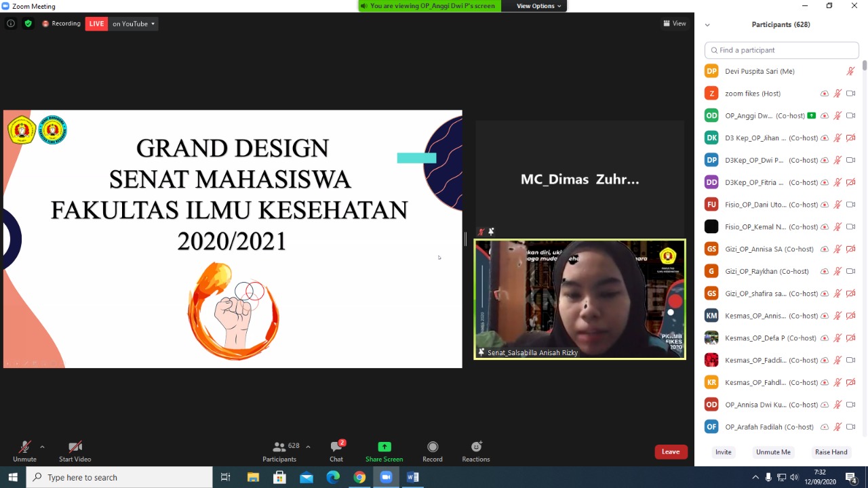Open the Reactions menu icon
868x488 pixels.
[476, 447]
